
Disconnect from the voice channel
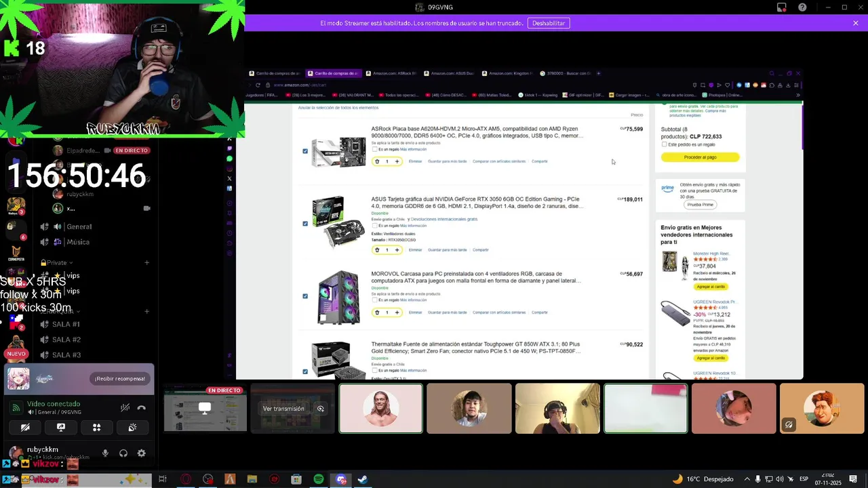(142, 408)
